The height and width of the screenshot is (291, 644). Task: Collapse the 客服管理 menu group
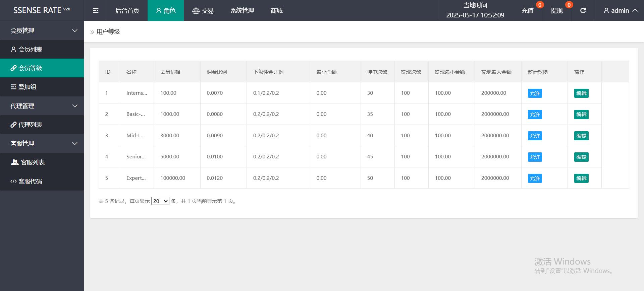[42, 143]
